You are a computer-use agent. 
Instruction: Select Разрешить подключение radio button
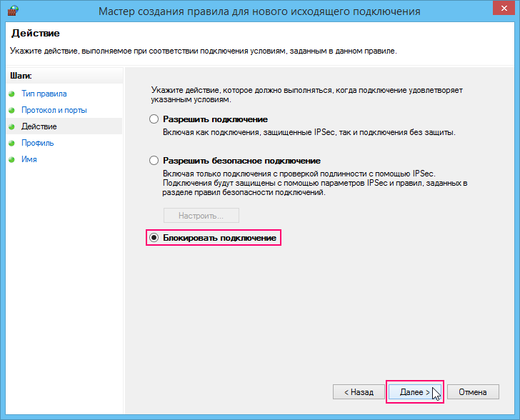point(154,119)
